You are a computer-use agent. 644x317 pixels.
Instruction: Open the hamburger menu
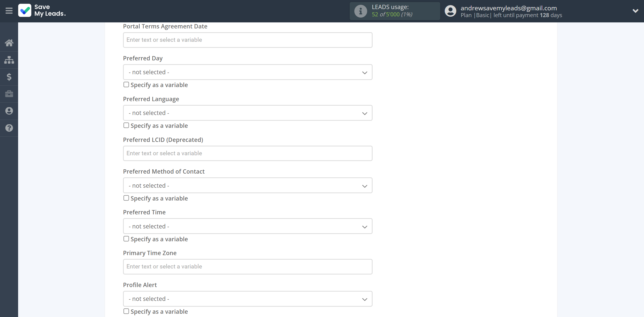point(9,11)
